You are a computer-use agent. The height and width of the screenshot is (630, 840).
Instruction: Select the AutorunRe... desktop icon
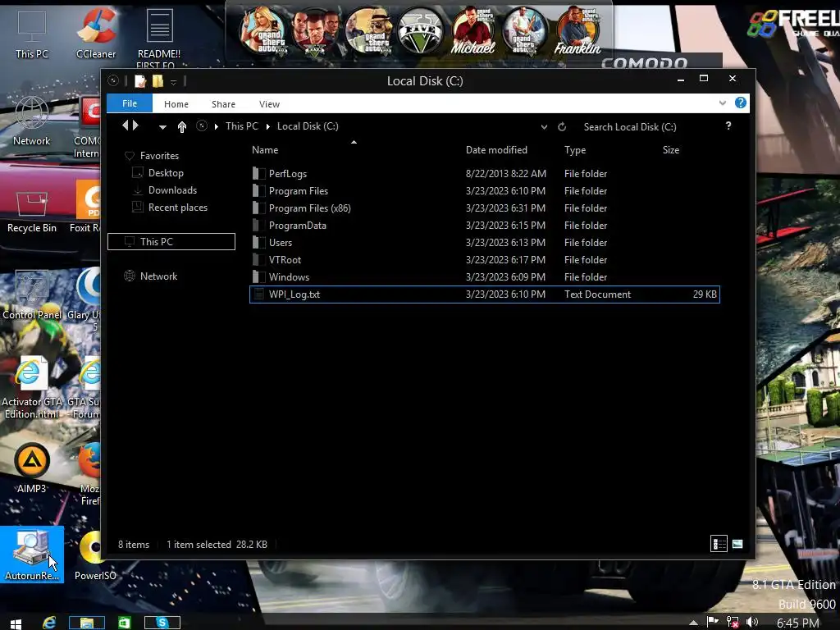point(32,555)
